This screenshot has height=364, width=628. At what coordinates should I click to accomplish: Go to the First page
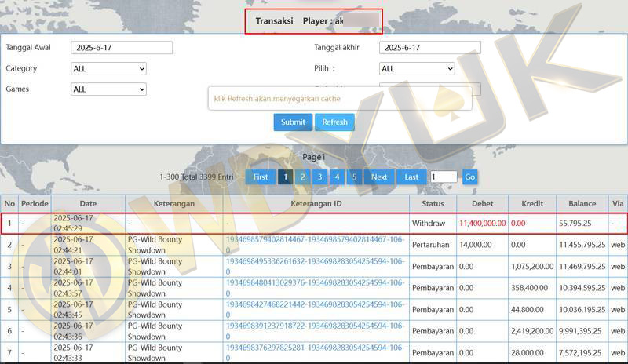pos(261,177)
